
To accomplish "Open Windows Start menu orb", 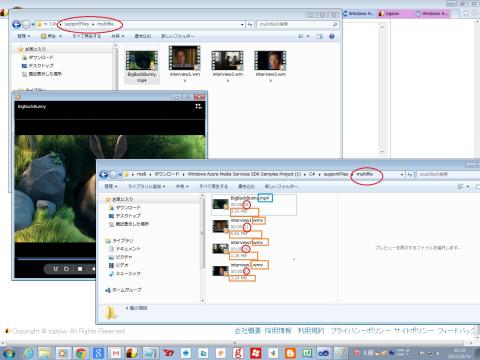I will click(9, 353).
